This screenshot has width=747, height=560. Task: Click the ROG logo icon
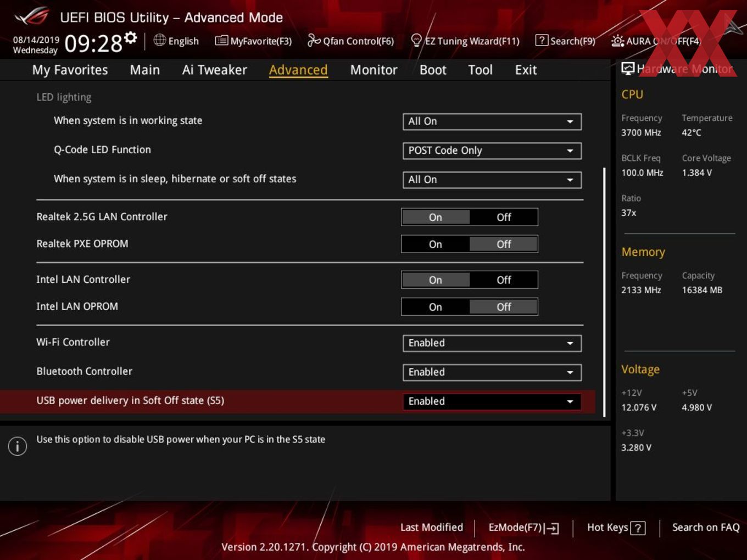[31, 16]
